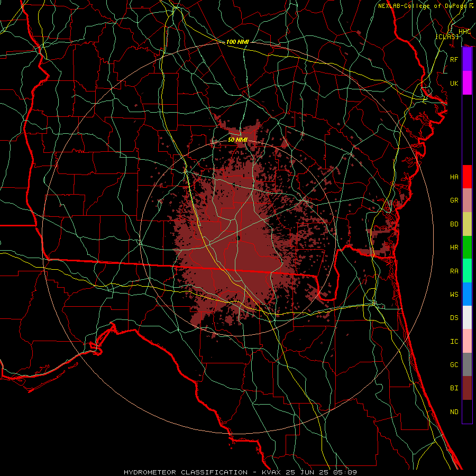The image size is (476, 476).
Task: Click the RF legend label text
Action: [454, 59]
